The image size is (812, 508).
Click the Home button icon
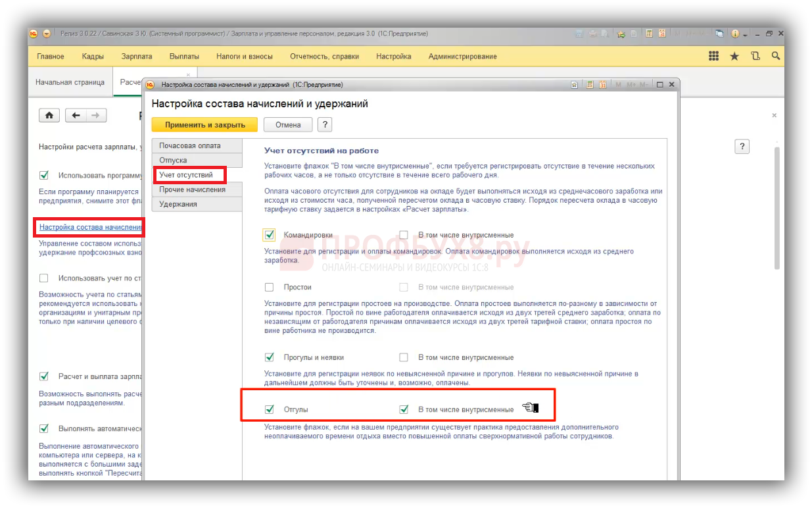point(49,115)
